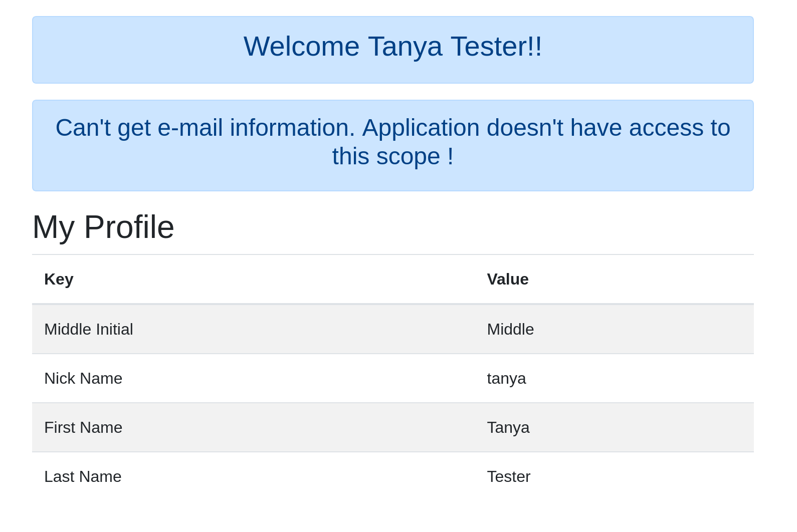Click the lowercase 'tanya' nickname value
The image size is (797, 532).
click(506, 378)
